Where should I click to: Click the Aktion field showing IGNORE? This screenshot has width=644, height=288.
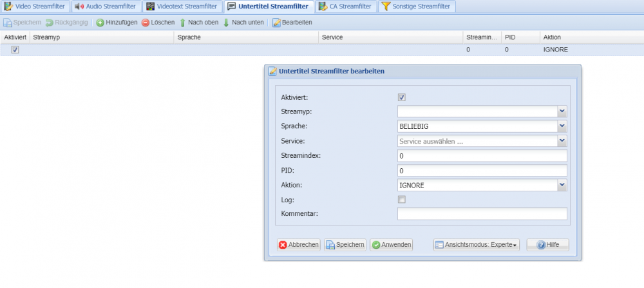(x=477, y=186)
